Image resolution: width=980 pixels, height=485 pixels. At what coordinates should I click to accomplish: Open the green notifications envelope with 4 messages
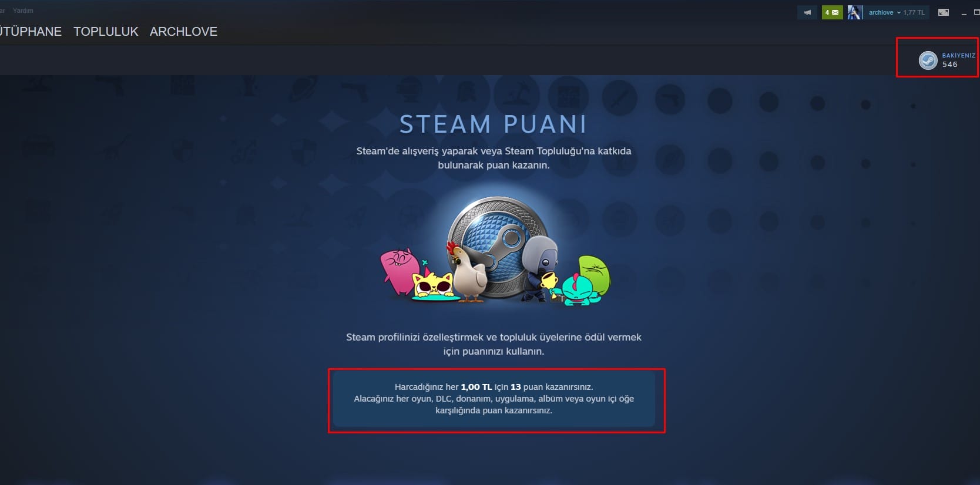(832, 12)
